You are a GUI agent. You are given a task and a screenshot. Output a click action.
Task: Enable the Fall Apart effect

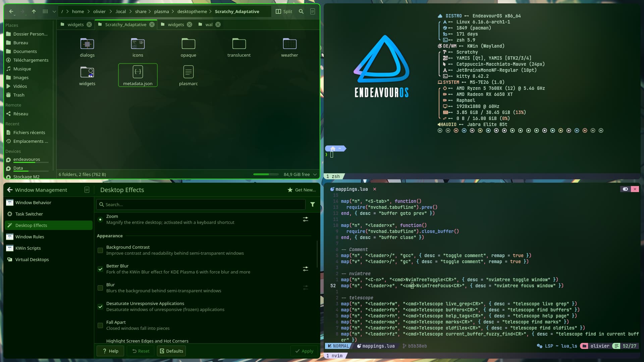click(100, 325)
